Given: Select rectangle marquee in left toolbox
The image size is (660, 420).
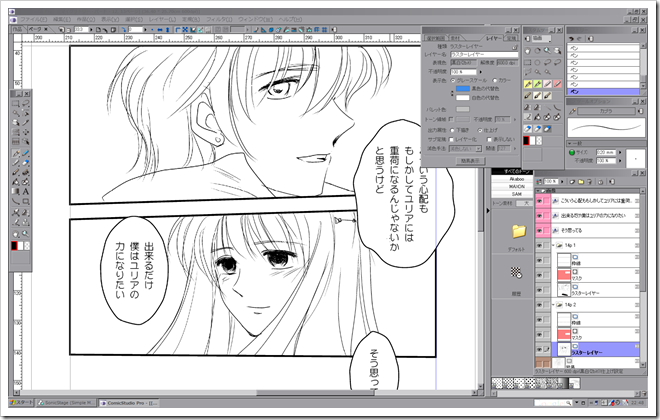Looking at the screenshot, I should 16,103.
